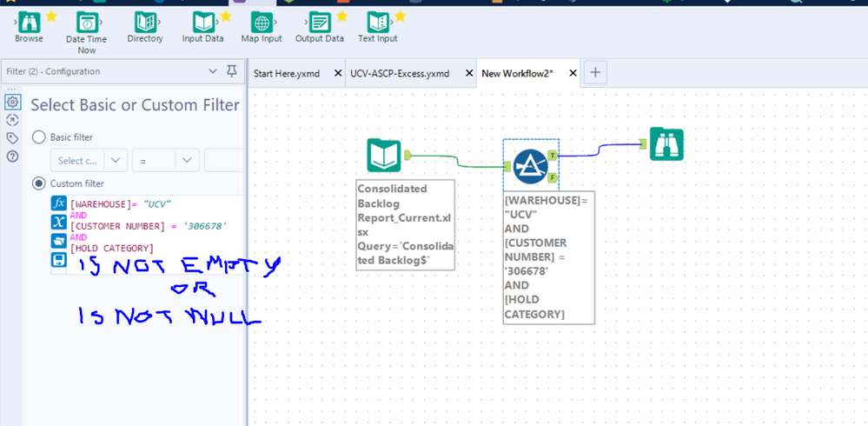Pin the Configuration window

click(x=232, y=71)
